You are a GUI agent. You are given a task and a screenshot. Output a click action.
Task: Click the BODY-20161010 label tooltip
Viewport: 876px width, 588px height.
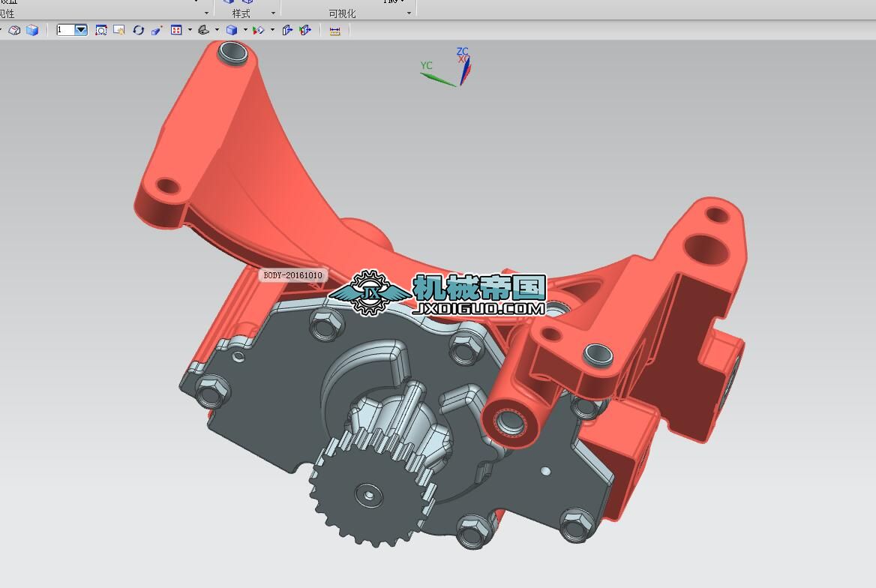(x=293, y=275)
